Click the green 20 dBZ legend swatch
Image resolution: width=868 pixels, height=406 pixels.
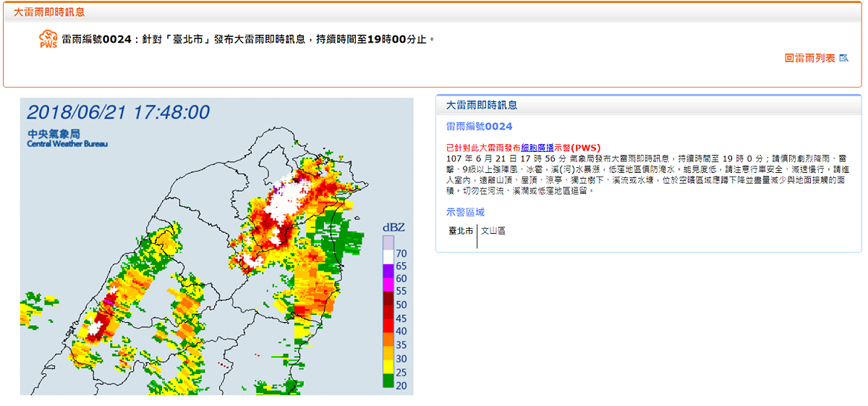coord(388,380)
